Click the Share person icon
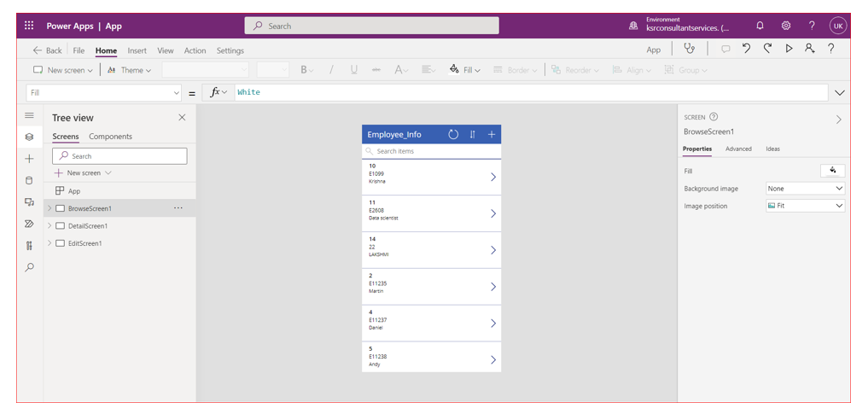The width and height of the screenshot is (868, 420). point(810,49)
